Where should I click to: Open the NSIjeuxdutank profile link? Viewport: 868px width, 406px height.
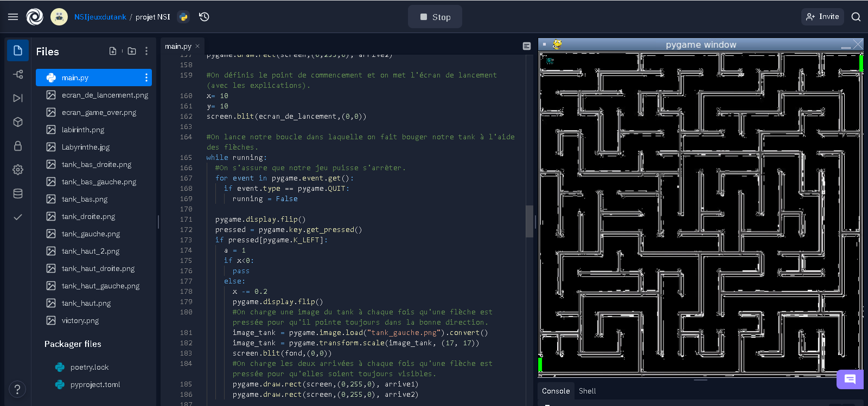(x=100, y=17)
